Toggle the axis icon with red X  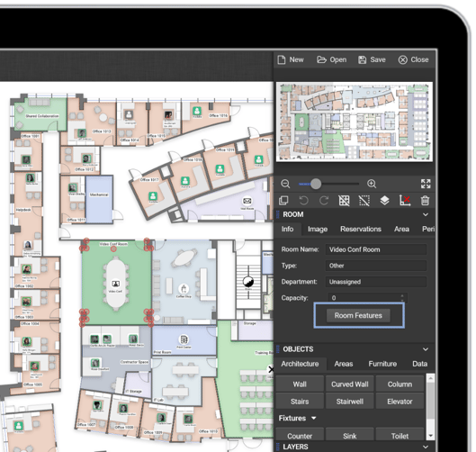[405, 201]
